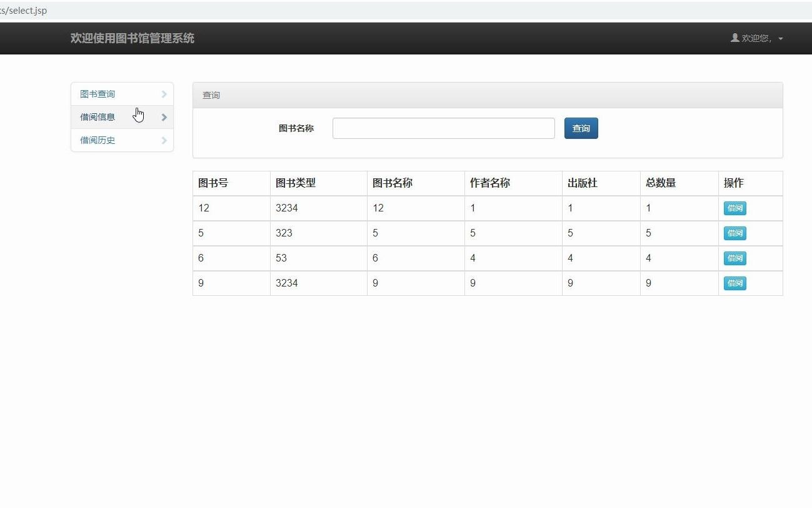The image size is (812, 508).
Task: Click the 图书名称 form label
Action: point(296,128)
